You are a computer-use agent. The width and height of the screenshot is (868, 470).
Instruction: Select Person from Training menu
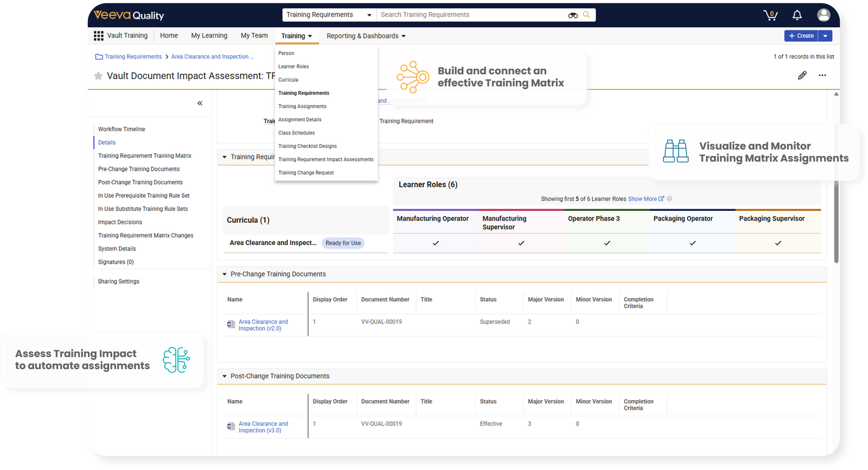(286, 53)
